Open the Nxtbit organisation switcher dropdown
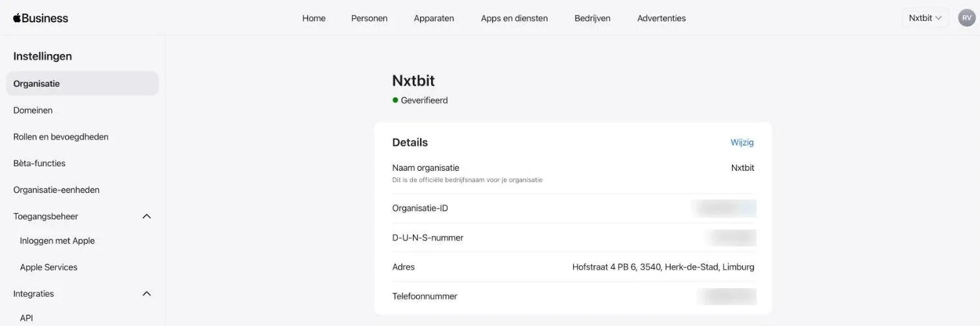This screenshot has height=326, width=980. 925,18
